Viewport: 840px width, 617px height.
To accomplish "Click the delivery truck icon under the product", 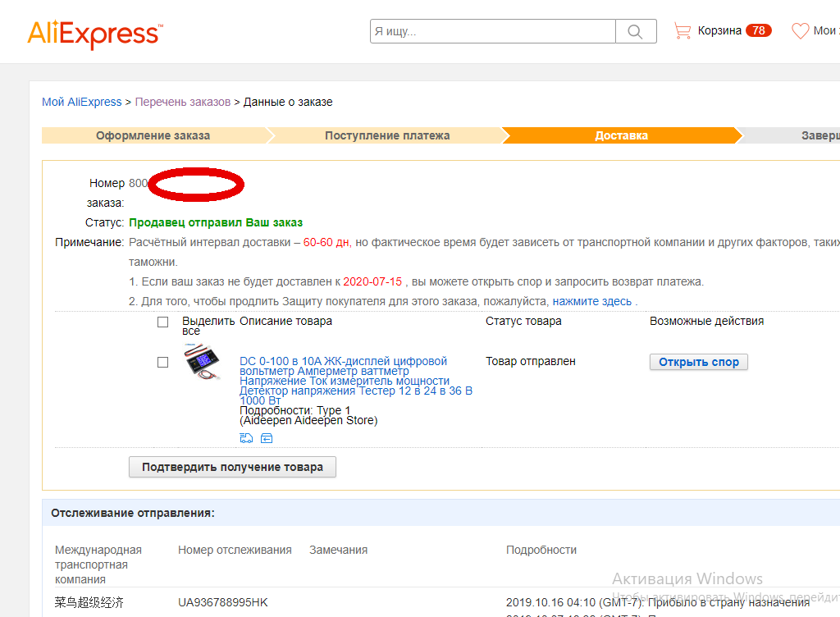I will click(246, 438).
